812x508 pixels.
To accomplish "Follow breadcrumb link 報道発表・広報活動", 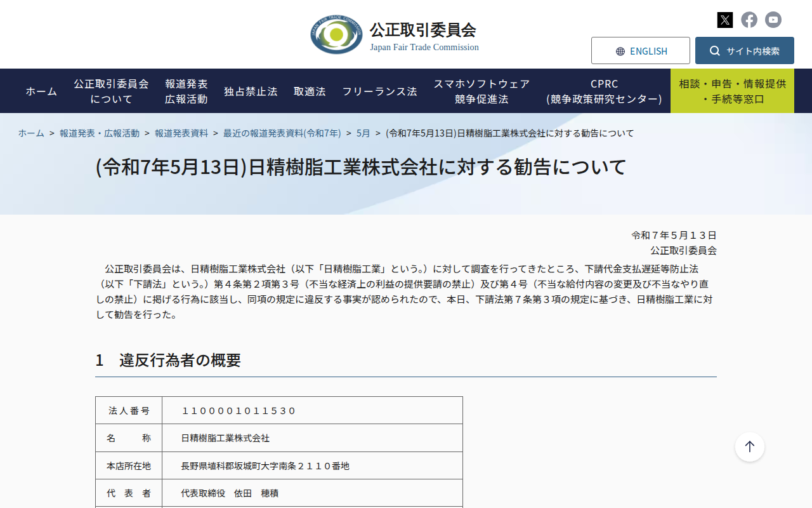I will pos(100,133).
